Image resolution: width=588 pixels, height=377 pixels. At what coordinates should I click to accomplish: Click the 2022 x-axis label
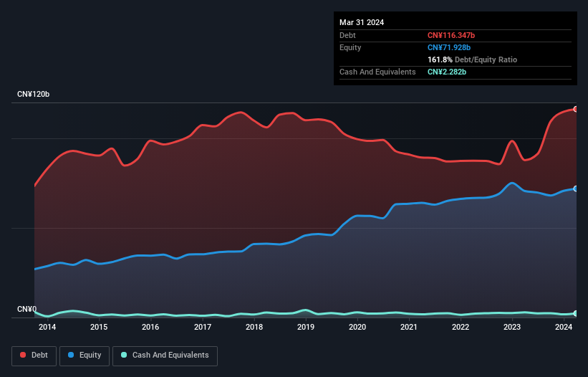pyautogui.click(x=461, y=327)
